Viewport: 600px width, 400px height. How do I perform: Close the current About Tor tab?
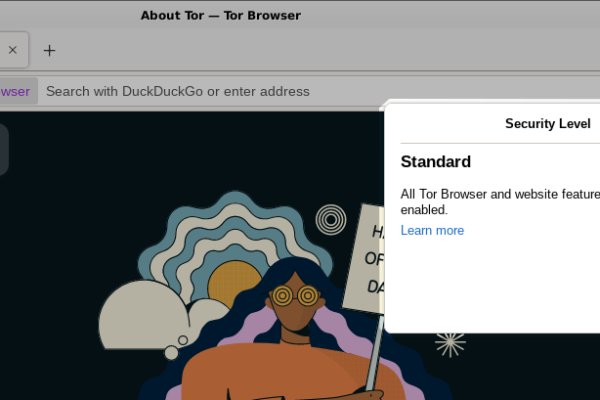pos(12,50)
